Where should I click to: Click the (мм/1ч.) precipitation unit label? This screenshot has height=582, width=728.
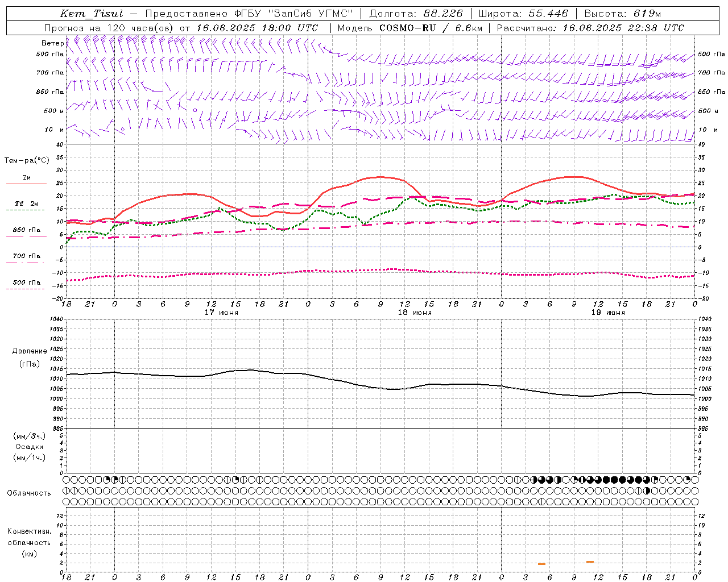click(30, 458)
